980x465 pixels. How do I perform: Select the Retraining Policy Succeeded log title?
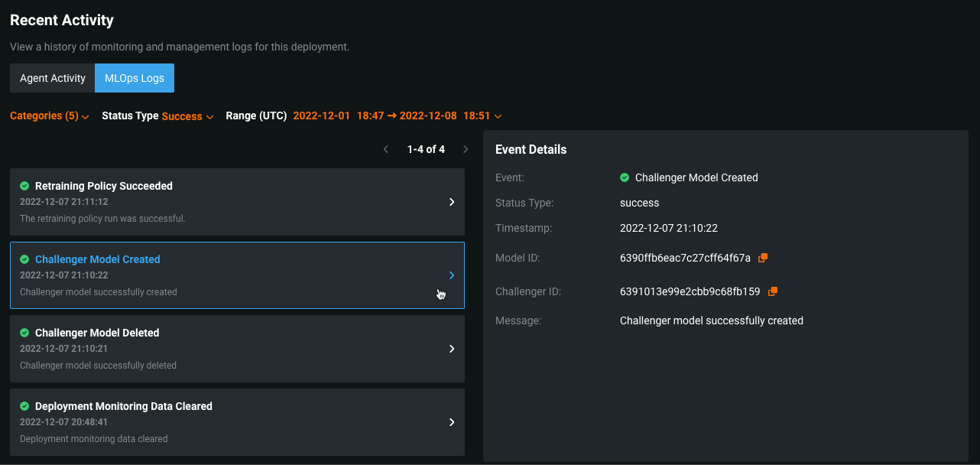tap(104, 186)
